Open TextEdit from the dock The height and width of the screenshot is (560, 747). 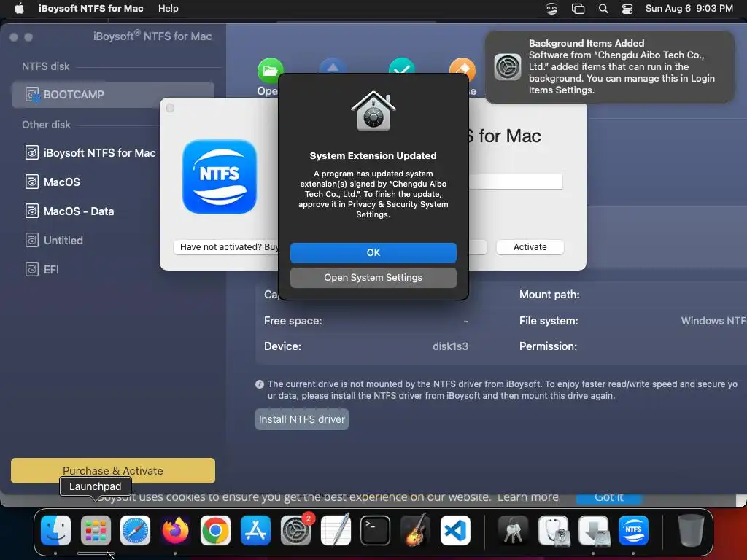(x=336, y=530)
